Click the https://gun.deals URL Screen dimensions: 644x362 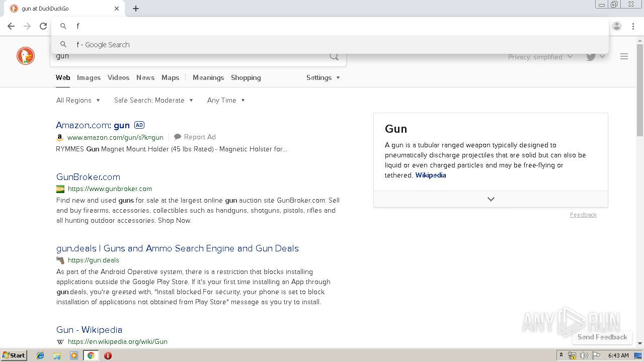93,260
